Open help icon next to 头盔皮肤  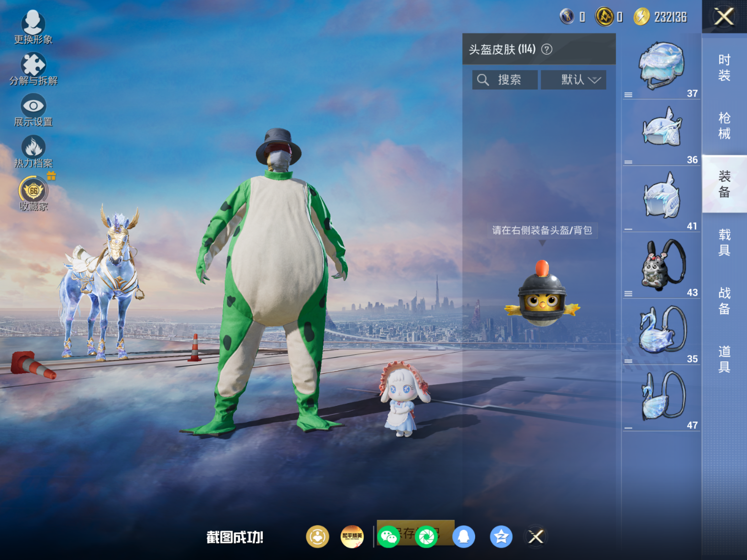[x=546, y=49]
